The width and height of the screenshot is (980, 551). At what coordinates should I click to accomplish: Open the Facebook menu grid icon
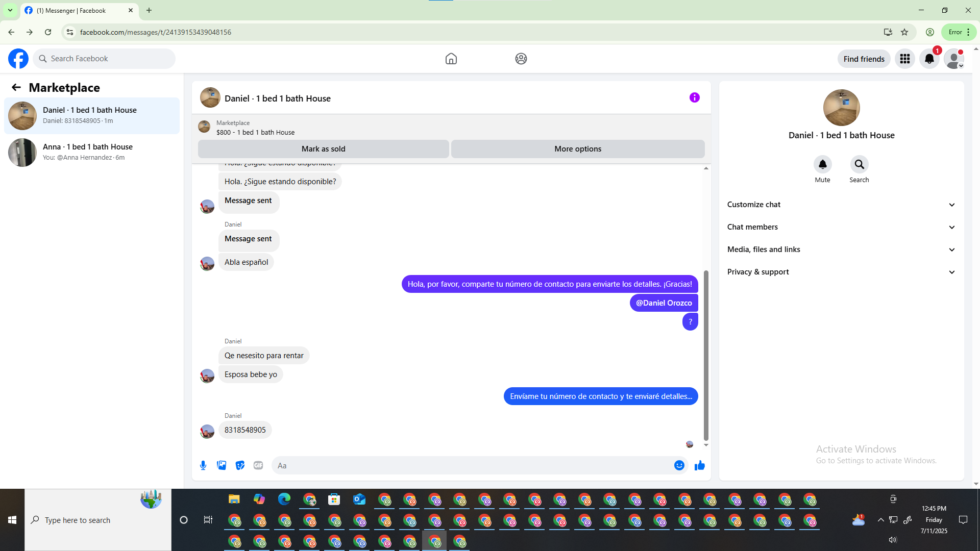[x=905, y=59]
